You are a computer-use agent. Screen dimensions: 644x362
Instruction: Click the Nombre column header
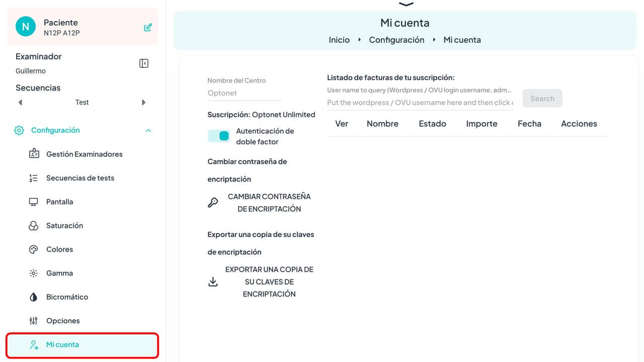[x=382, y=124]
